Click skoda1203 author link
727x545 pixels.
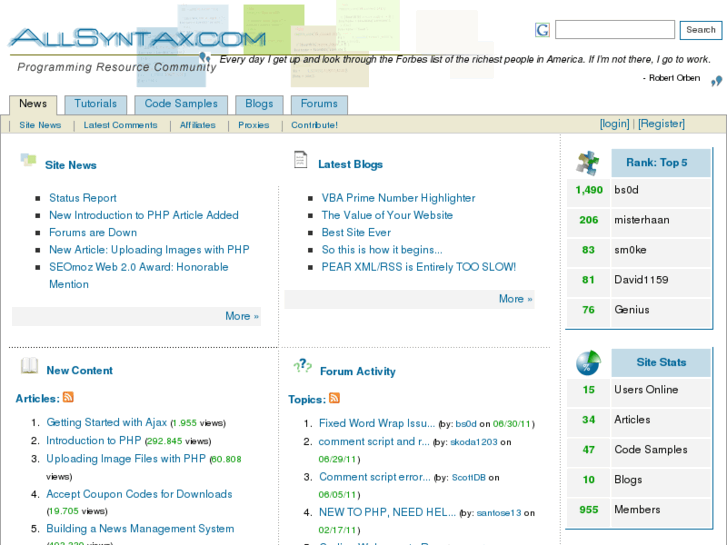[474, 442]
